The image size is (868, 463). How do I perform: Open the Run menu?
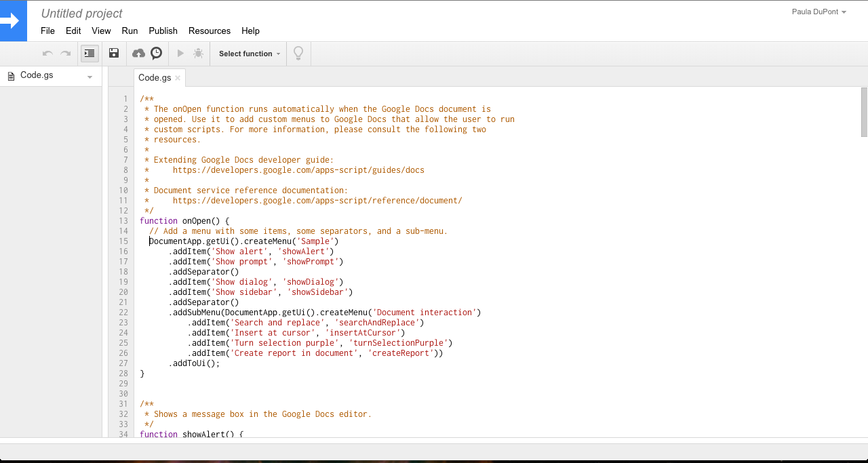coord(130,31)
